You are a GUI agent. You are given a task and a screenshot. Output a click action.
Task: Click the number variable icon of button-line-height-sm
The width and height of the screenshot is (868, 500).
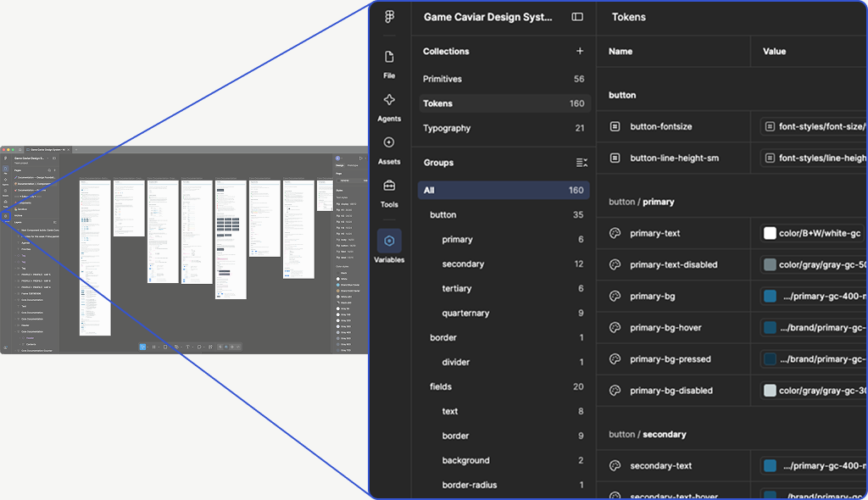point(615,158)
